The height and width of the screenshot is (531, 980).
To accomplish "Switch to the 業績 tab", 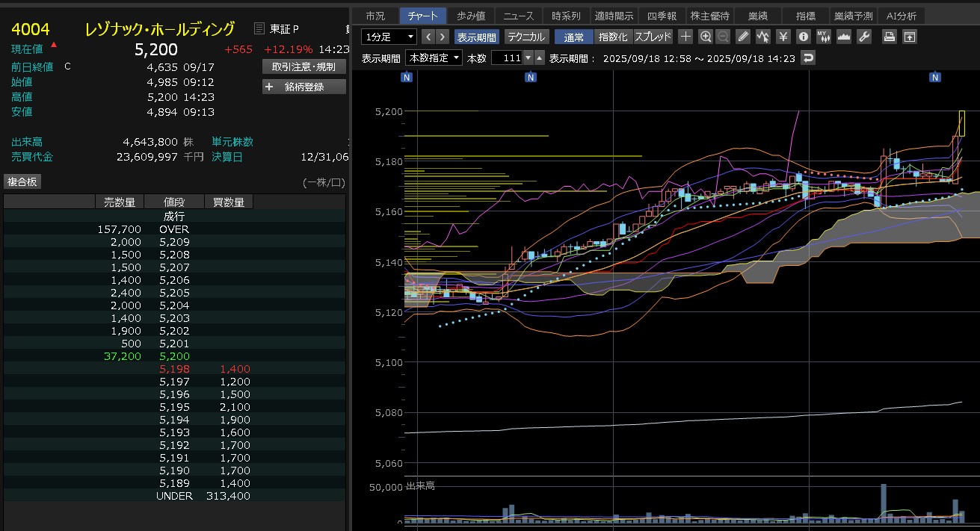I will [757, 15].
